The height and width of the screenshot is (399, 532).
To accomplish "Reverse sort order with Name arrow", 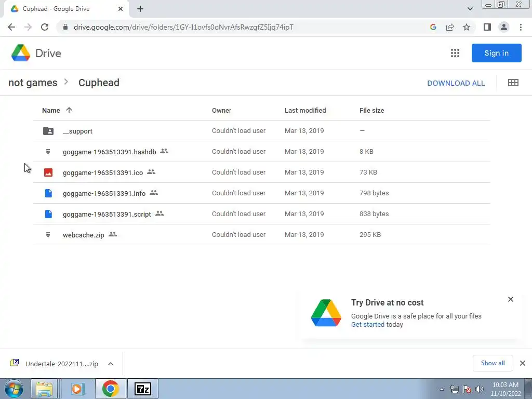I will click(x=69, y=110).
